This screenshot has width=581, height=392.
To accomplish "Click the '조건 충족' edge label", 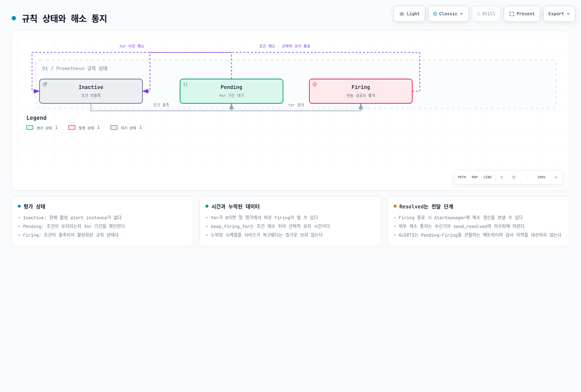I will (161, 105).
